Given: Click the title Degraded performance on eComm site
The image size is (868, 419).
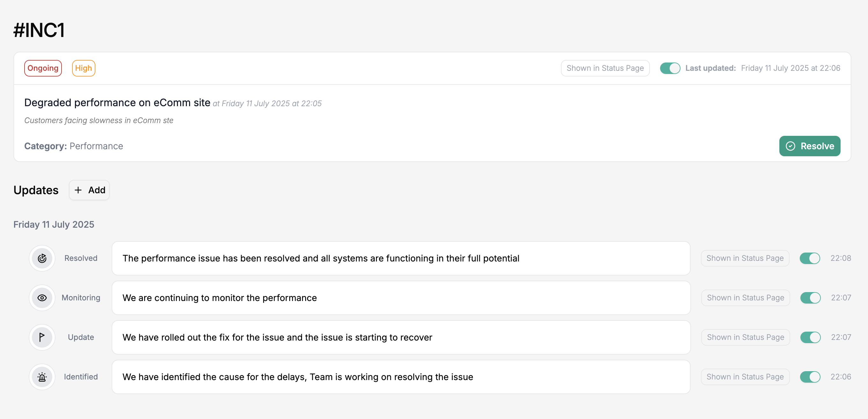Looking at the screenshot, I should pyautogui.click(x=117, y=102).
